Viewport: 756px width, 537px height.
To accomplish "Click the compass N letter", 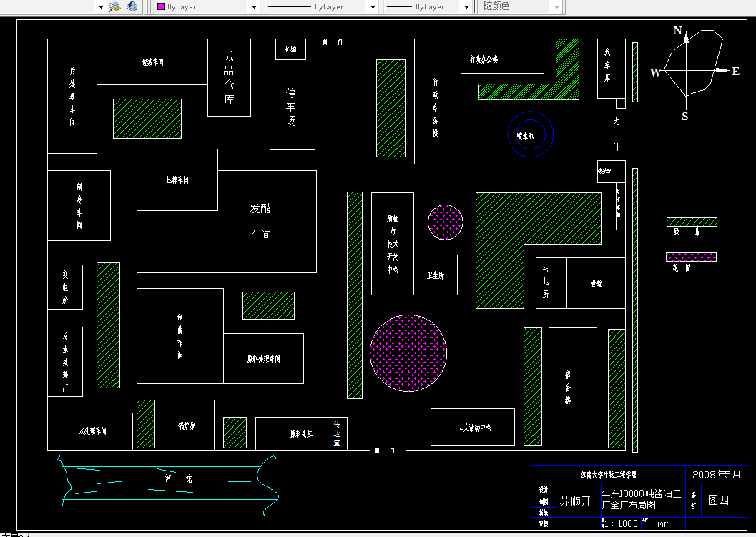I will coord(677,31).
